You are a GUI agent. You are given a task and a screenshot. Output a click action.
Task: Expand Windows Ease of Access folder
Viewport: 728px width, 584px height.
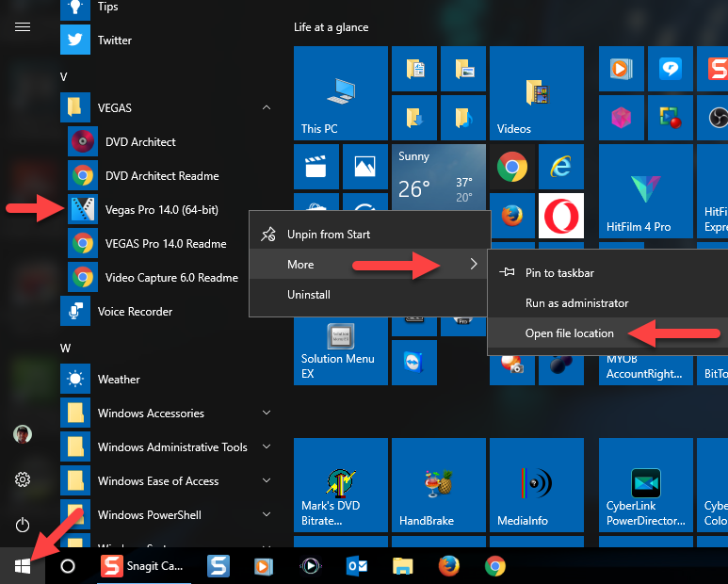pyautogui.click(x=266, y=480)
